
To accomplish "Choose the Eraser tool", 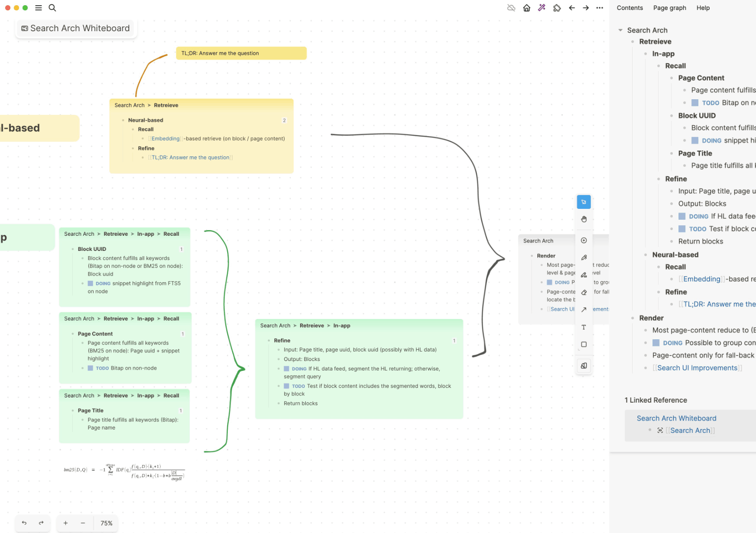I will tap(584, 292).
